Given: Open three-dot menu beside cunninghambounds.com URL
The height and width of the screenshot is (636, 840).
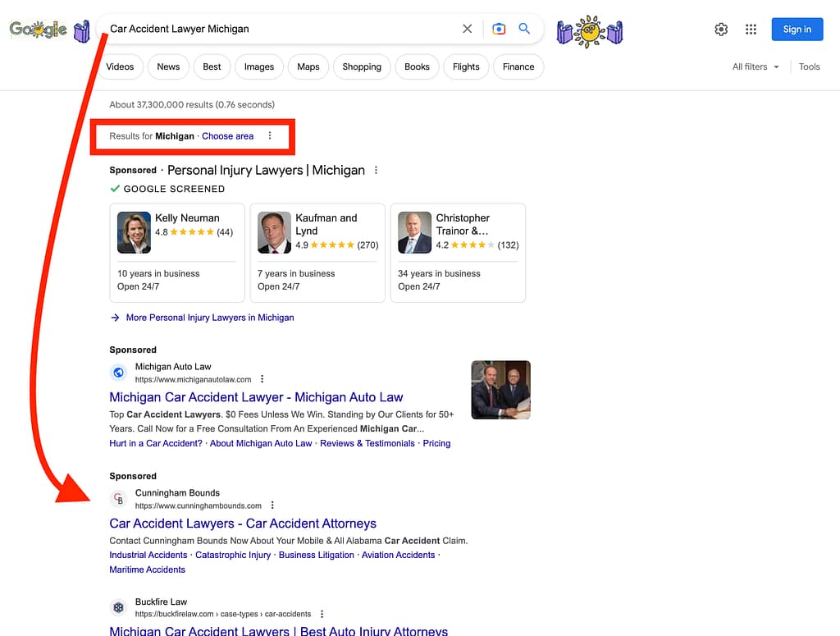Looking at the screenshot, I should point(272,506).
